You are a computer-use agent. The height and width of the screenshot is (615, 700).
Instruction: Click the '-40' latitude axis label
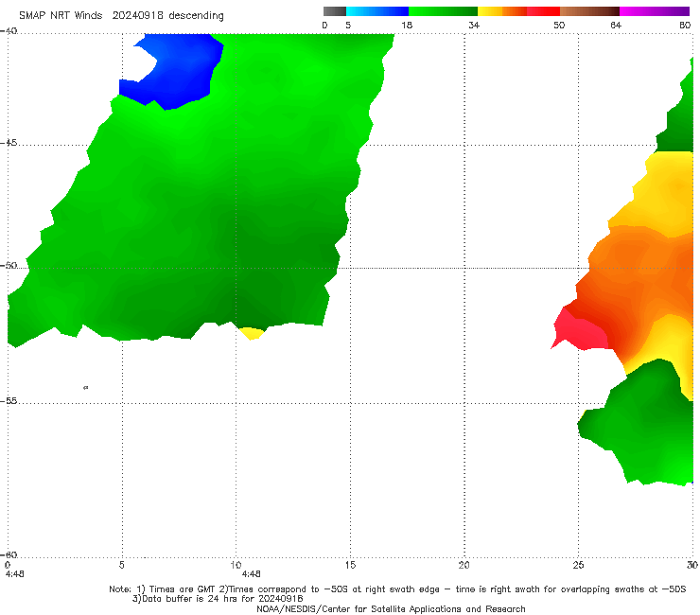(9, 31)
